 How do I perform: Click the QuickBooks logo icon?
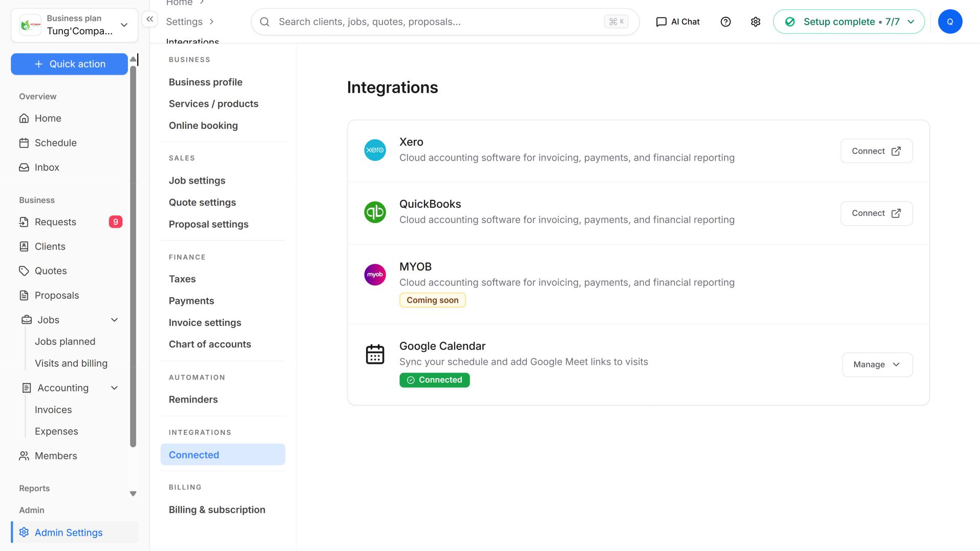tap(375, 212)
